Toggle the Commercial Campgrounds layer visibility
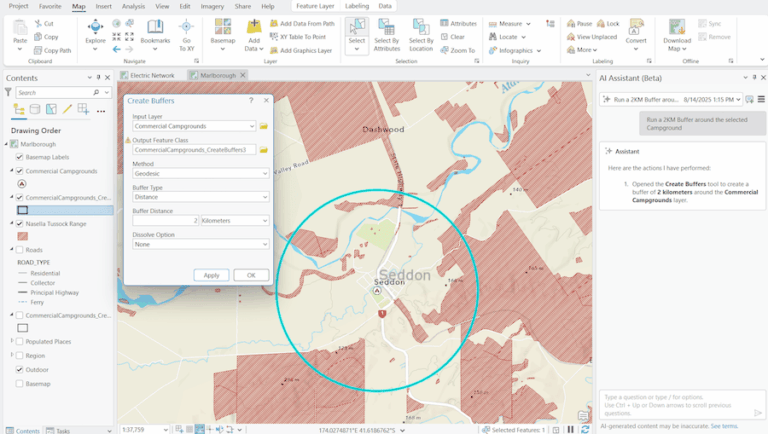 [20, 171]
